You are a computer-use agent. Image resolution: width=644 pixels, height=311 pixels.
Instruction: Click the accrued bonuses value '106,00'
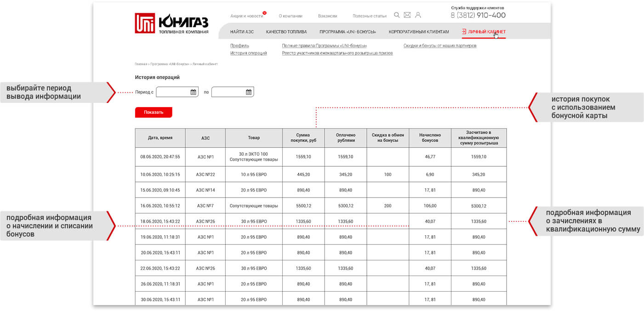430,206
